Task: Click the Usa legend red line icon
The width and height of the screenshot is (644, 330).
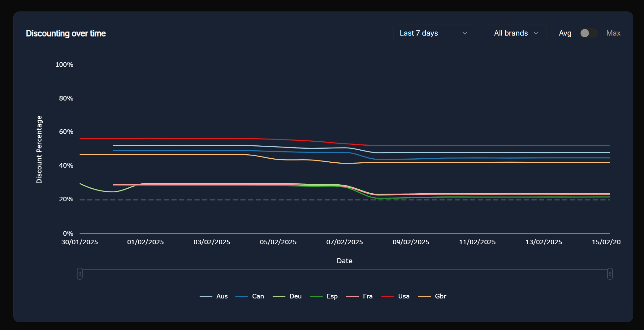Action: [387, 296]
